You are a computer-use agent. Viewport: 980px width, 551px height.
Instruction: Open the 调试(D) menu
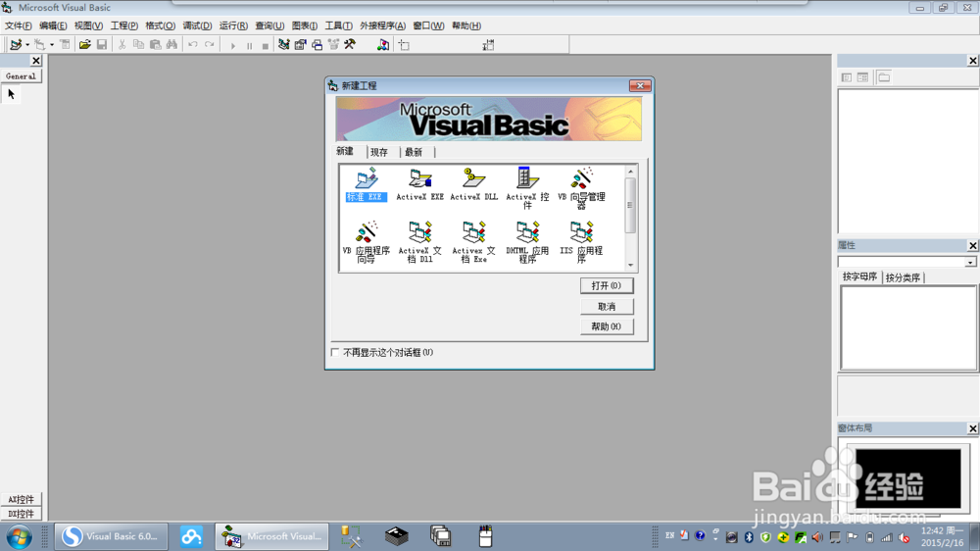[197, 25]
